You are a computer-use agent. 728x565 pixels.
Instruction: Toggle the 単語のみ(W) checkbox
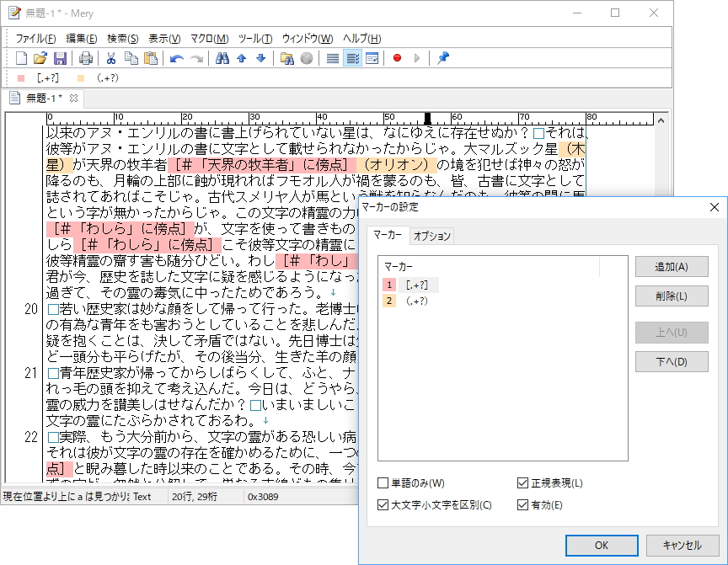click(x=411, y=483)
